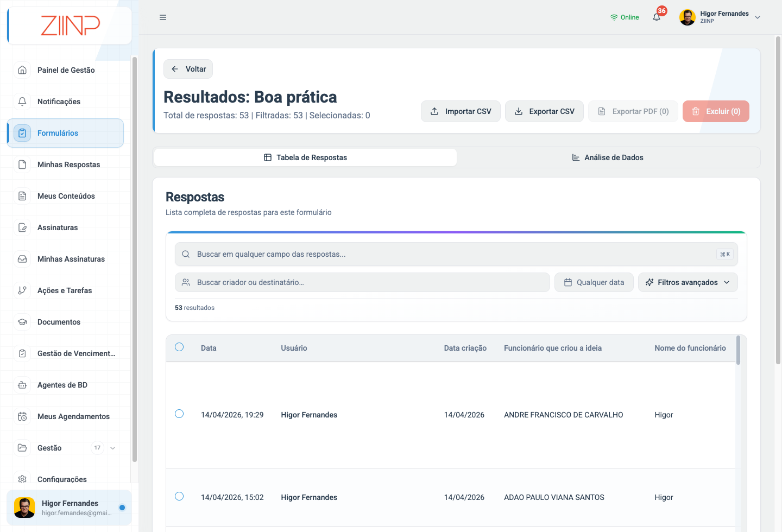Click the ⌘K shortcut hint badge

725,254
